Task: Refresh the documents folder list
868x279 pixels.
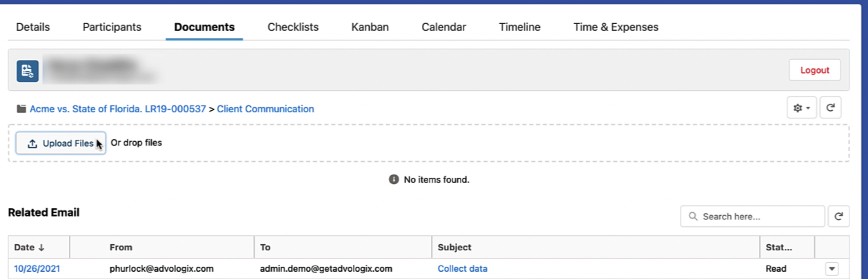Action: point(830,108)
